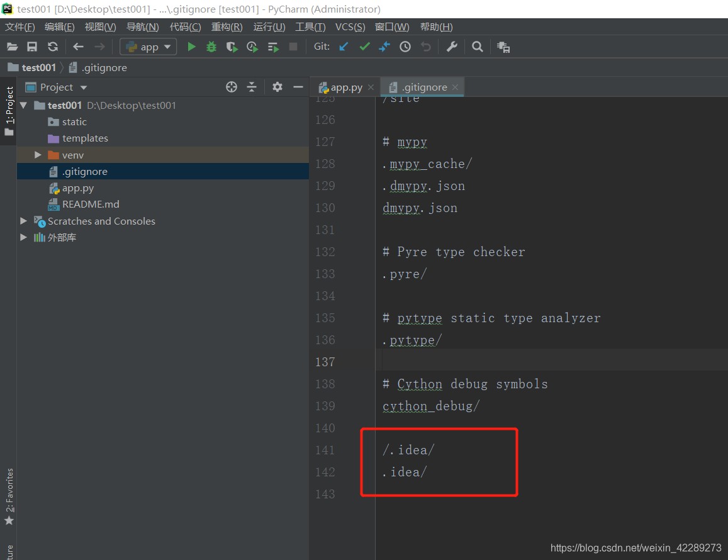Click the Search Everywhere magnifier
Screen dimensions: 728x560
point(478,47)
